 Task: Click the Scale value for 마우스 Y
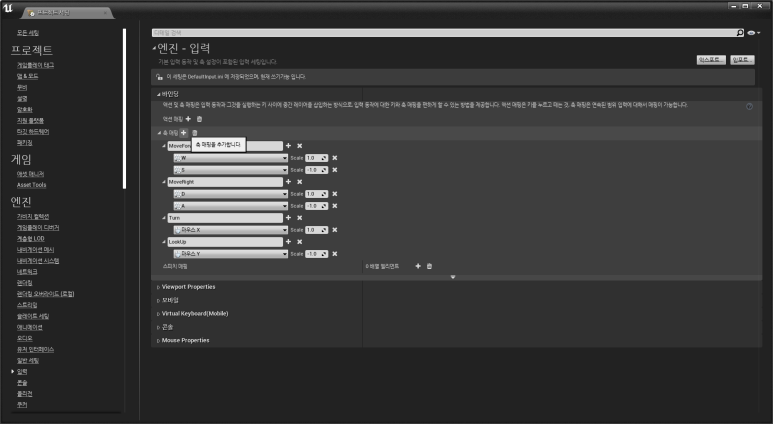[316, 254]
